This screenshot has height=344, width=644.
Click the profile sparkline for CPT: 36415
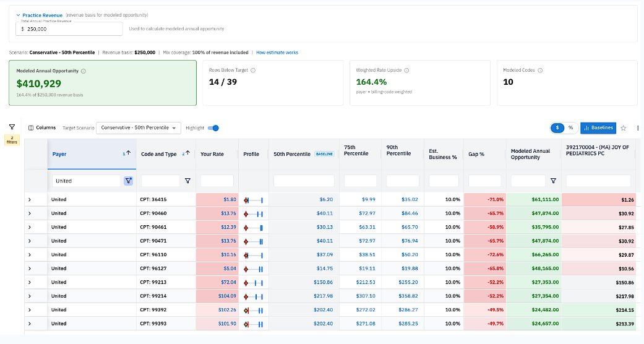point(254,200)
